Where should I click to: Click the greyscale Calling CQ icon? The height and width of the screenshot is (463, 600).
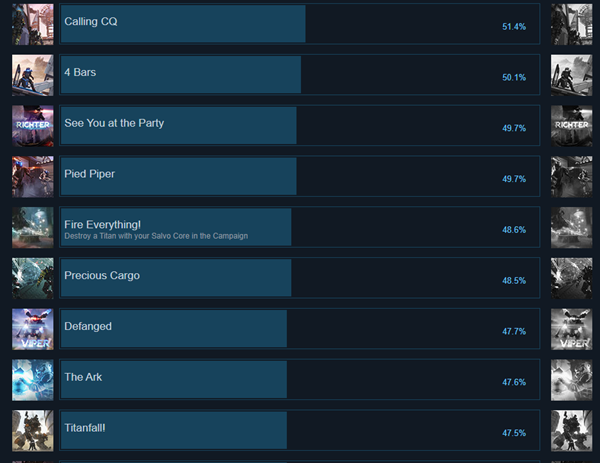point(571,24)
